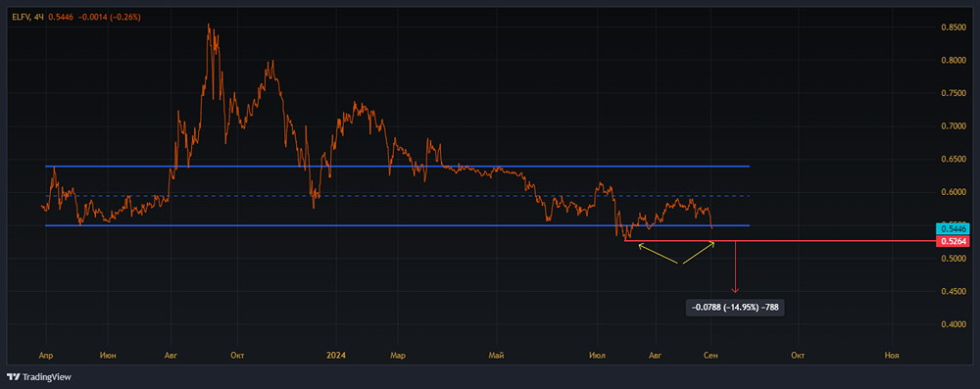Click the Сен date axis label
The height and width of the screenshot is (389, 980).
pyautogui.click(x=710, y=356)
